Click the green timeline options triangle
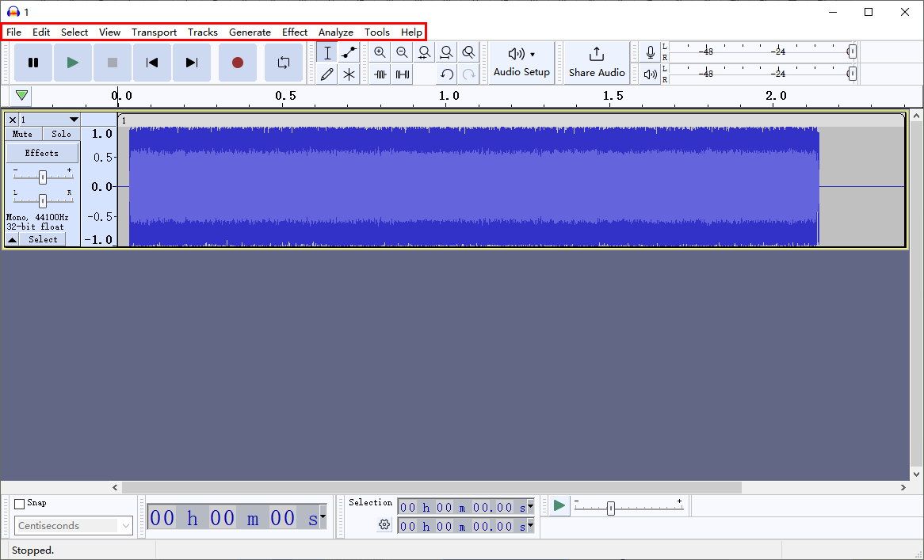Viewport: 924px width, 560px height. coord(22,95)
